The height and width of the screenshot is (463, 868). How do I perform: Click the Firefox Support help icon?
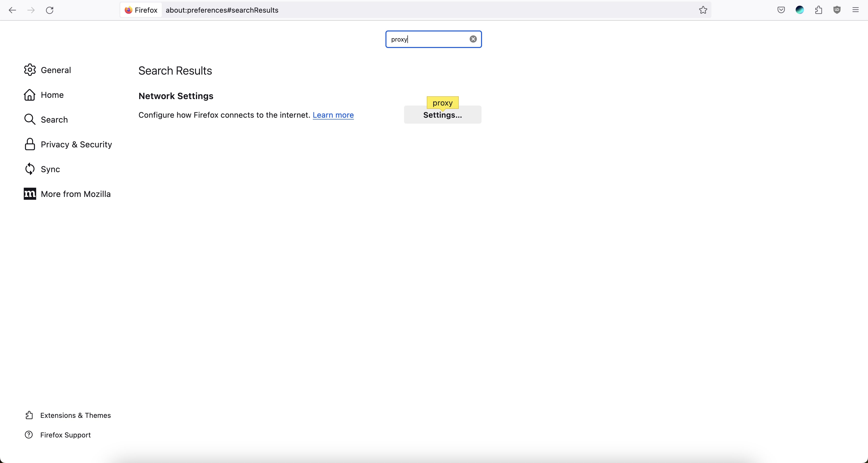(x=29, y=435)
